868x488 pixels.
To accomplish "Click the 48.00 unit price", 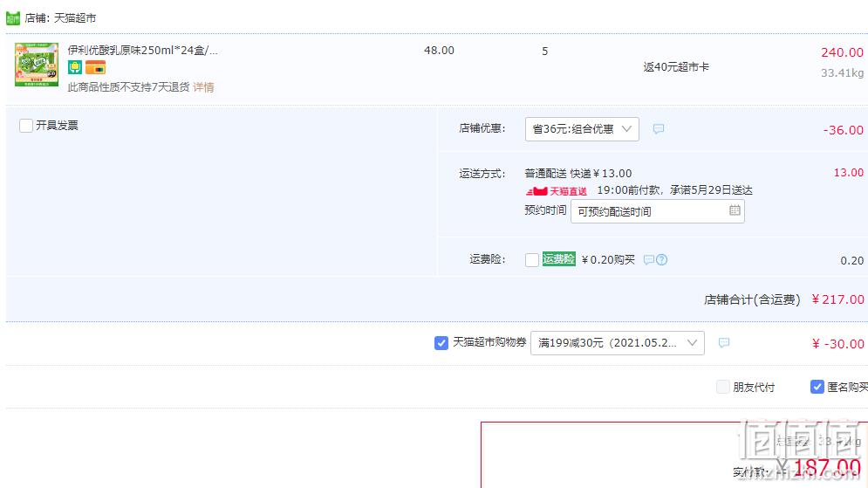I will (x=439, y=51).
